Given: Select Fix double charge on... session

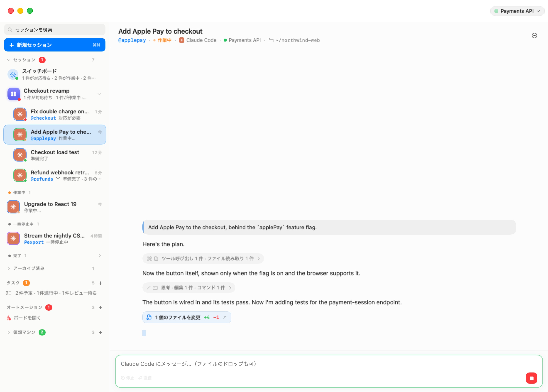Looking at the screenshot, I should [x=55, y=114].
